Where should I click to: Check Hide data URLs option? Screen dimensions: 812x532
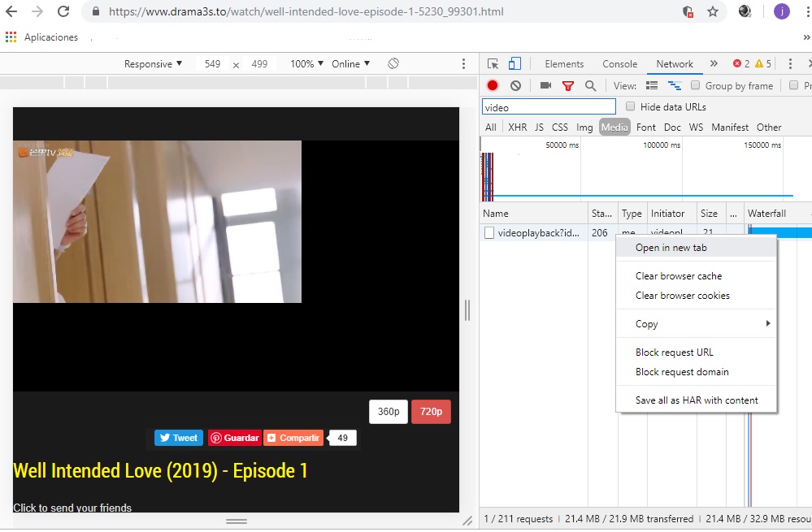click(630, 106)
